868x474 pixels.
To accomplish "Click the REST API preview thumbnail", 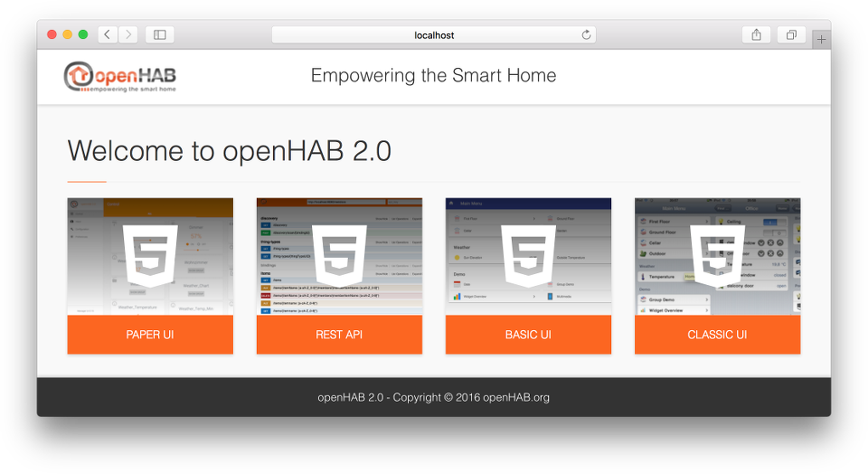I will [339, 256].
